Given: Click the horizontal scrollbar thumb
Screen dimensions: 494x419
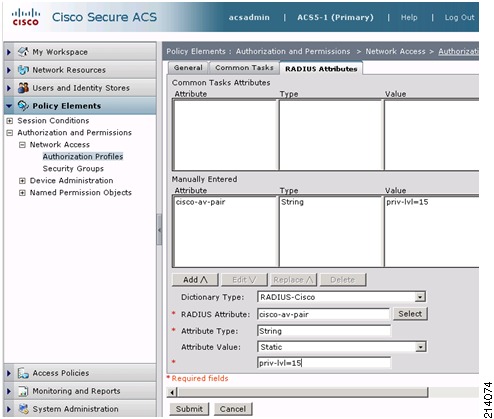Looking at the screenshot, I should coord(302,392).
